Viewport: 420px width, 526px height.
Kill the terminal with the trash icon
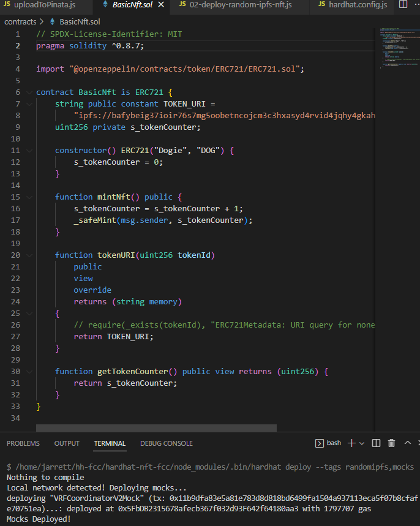(x=391, y=443)
